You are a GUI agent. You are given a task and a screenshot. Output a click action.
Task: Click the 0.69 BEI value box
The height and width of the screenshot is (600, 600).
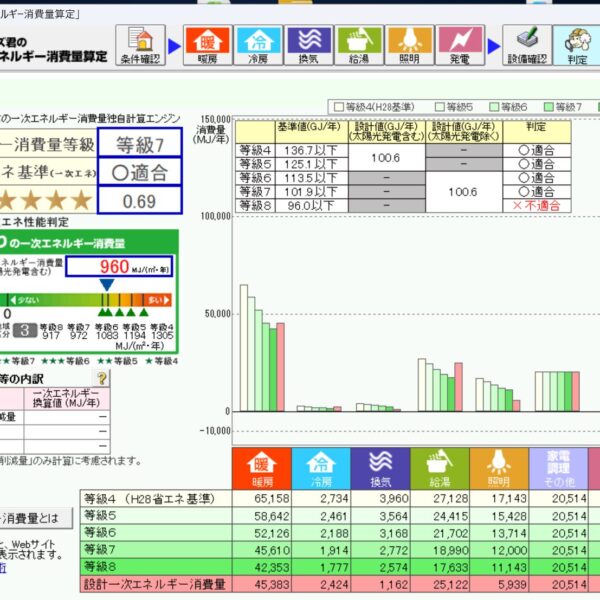[x=140, y=200]
